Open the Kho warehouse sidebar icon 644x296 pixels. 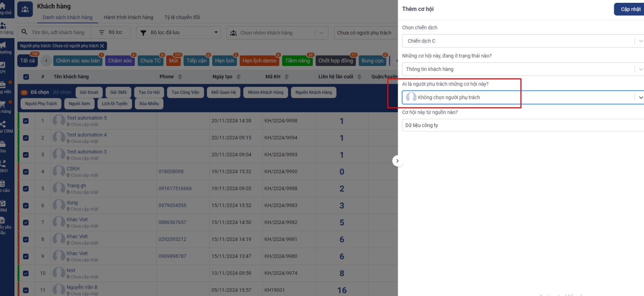point(2,144)
